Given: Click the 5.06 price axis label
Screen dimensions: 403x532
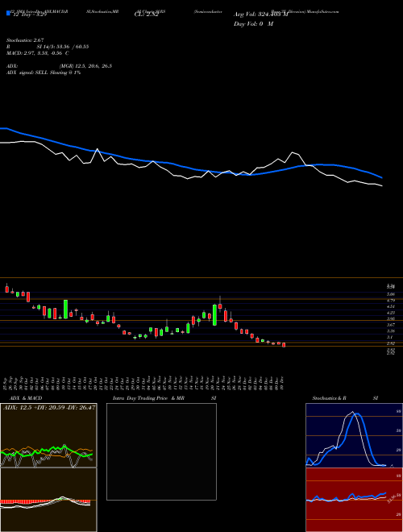Looking at the screenshot, I should 390,294.
